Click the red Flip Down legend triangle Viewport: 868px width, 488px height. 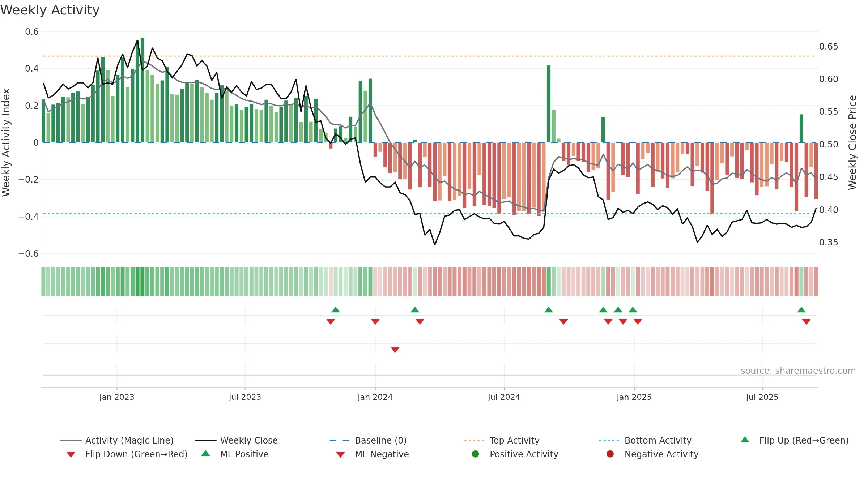coord(71,455)
